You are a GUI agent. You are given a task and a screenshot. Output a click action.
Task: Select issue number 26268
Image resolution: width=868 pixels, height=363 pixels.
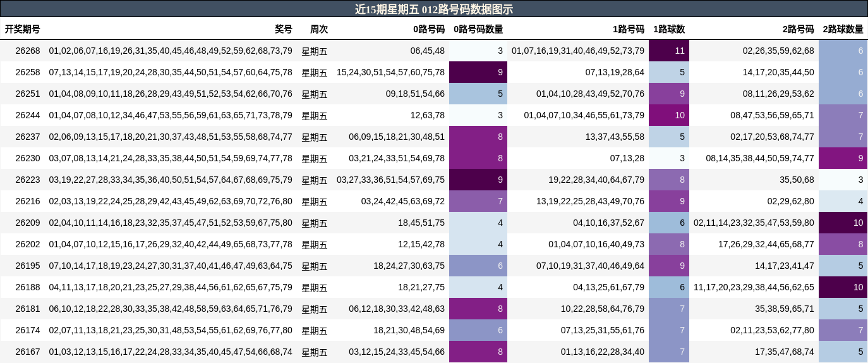pyautogui.click(x=28, y=51)
